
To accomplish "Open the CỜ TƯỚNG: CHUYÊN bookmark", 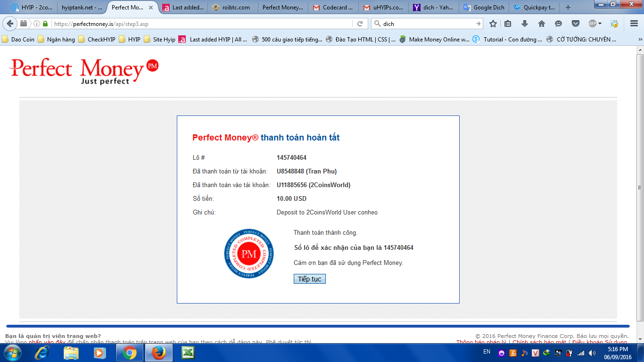I will click(x=581, y=40).
